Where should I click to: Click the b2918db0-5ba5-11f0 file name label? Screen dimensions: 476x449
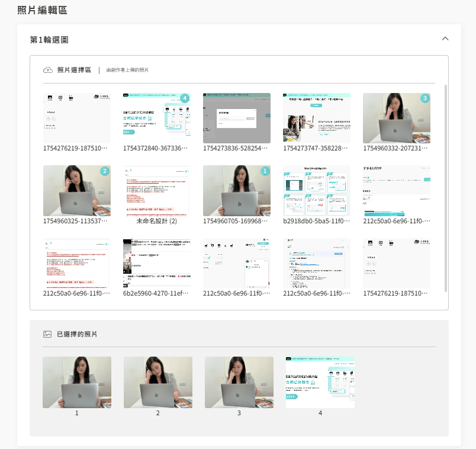[x=316, y=221]
